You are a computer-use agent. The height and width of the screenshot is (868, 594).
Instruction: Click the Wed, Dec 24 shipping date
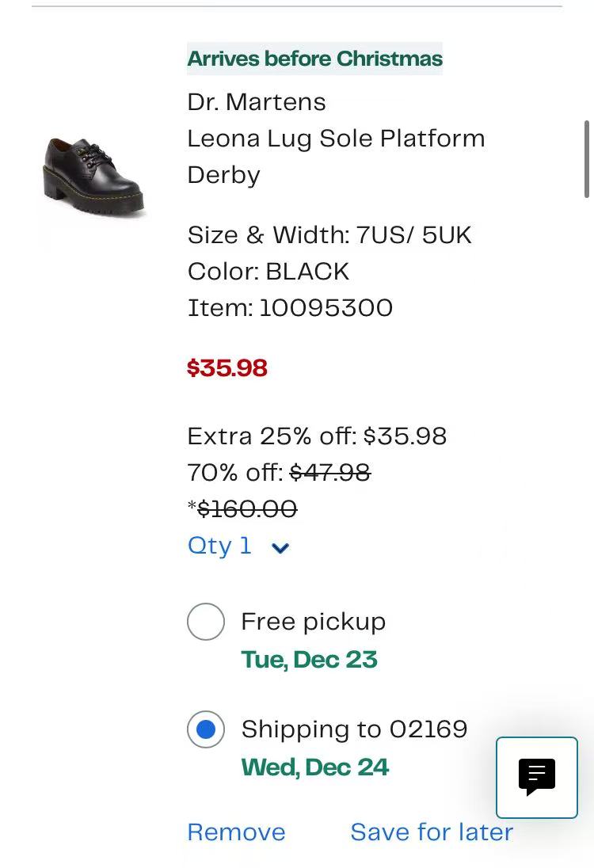pyautogui.click(x=315, y=767)
